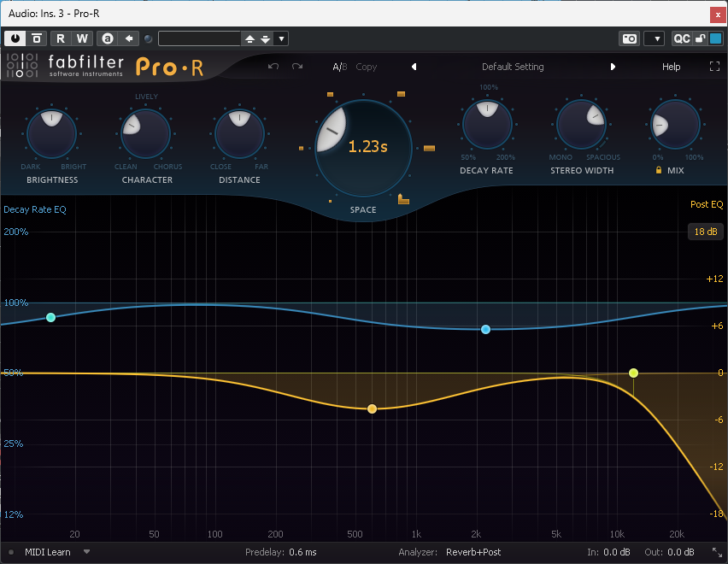Click the blue square indicator beside QC
The height and width of the screenshot is (564, 728).
click(x=716, y=38)
